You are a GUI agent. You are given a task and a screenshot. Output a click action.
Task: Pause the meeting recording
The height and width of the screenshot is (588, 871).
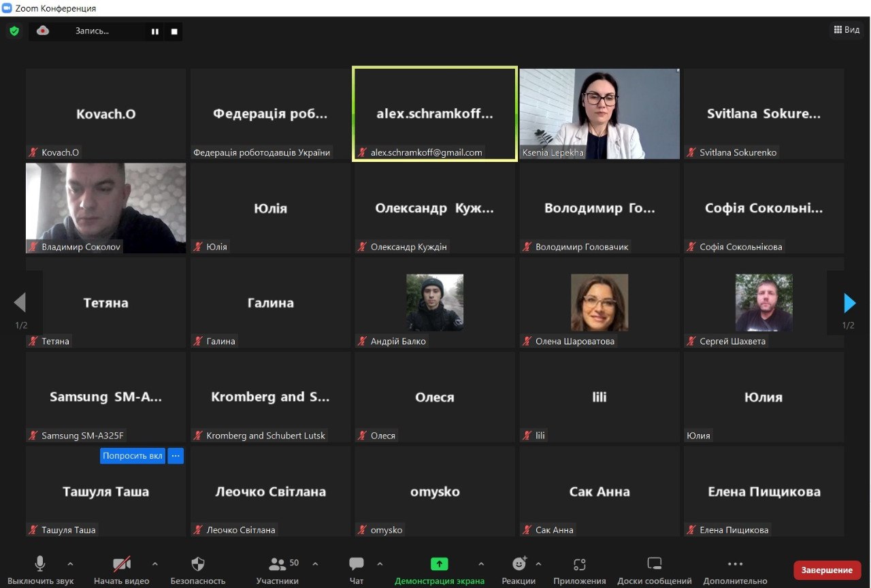[155, 31]
